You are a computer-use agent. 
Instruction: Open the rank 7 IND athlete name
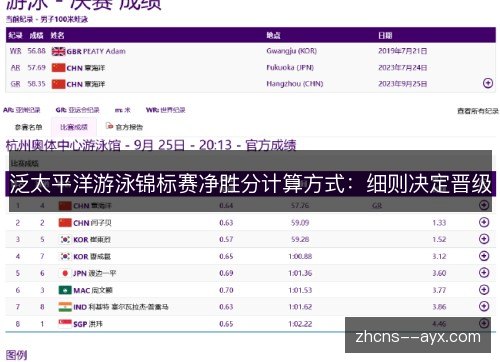pyautogui.click(x=121, y=307)
